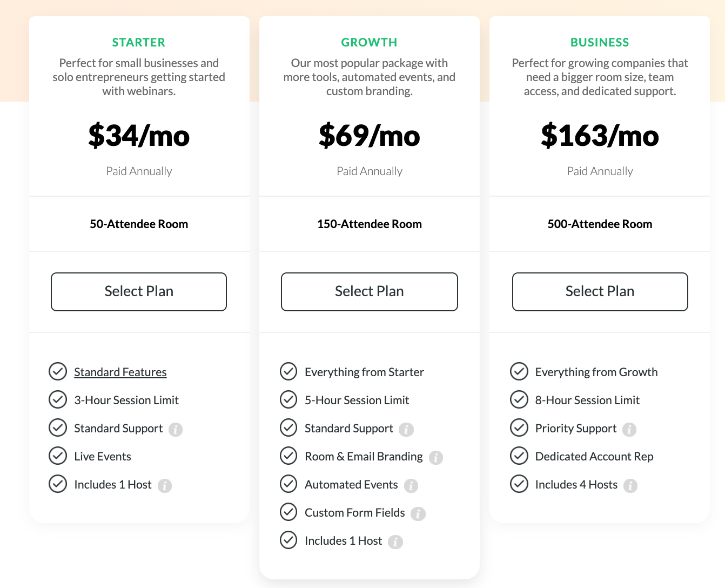Screen dimensions: 725x588
Task: Click checkmark beside Everything from Starter
Action: [288, 371]
